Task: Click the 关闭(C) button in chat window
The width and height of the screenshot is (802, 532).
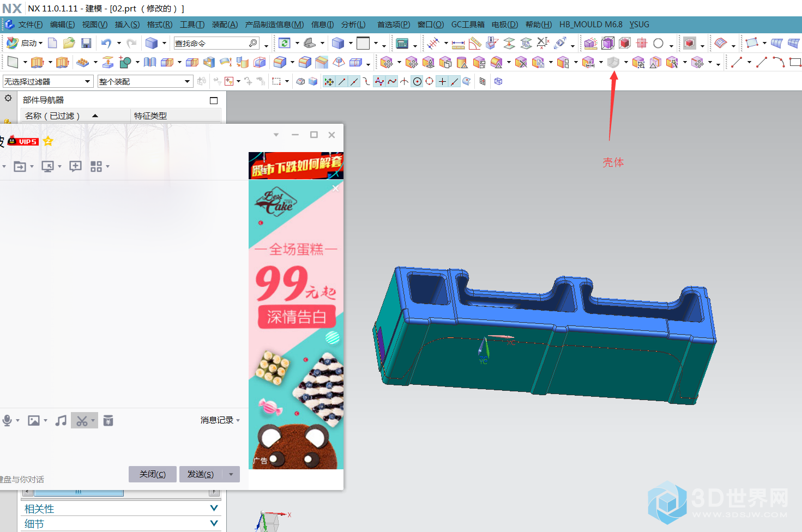Action: [x=152, y=474]
